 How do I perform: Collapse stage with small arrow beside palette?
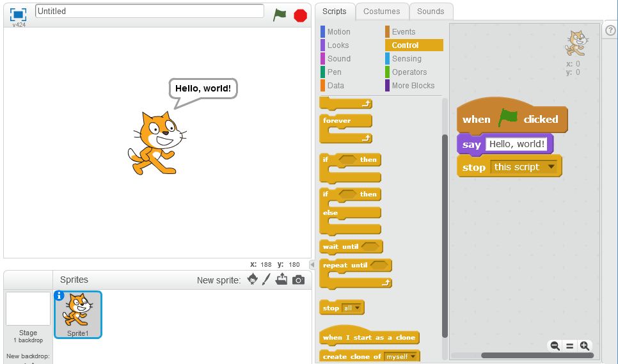coord(312,264)
